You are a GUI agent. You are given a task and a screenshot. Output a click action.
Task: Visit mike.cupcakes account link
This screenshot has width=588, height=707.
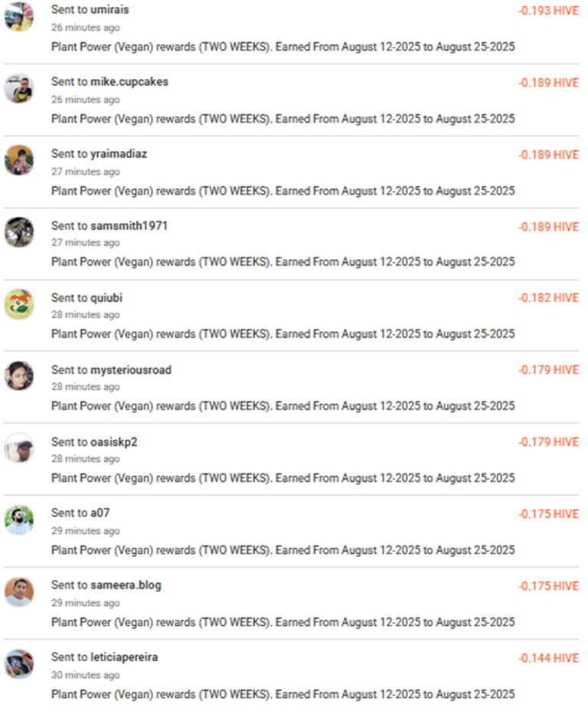tap(129, 82)
